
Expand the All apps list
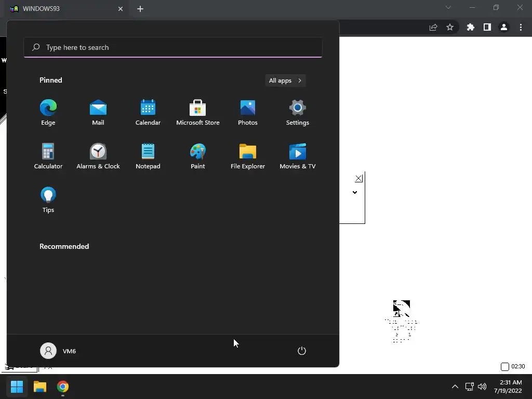pyautogui.click(x=285, y=81)
